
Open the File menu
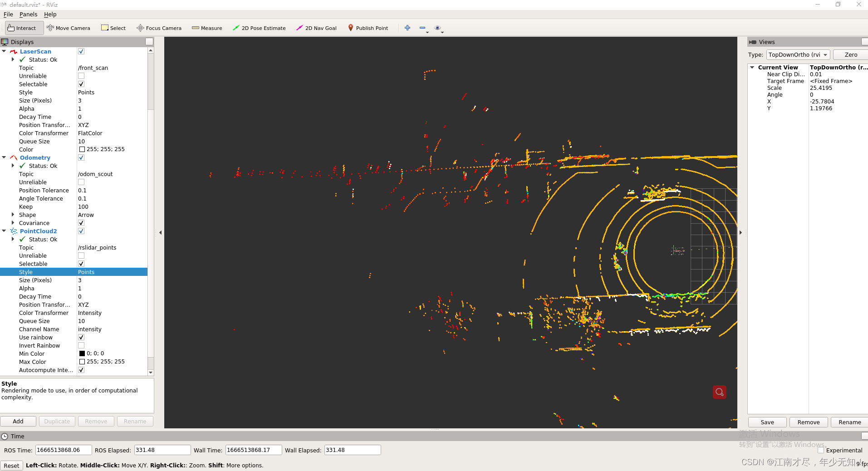[x=8, y=14]
